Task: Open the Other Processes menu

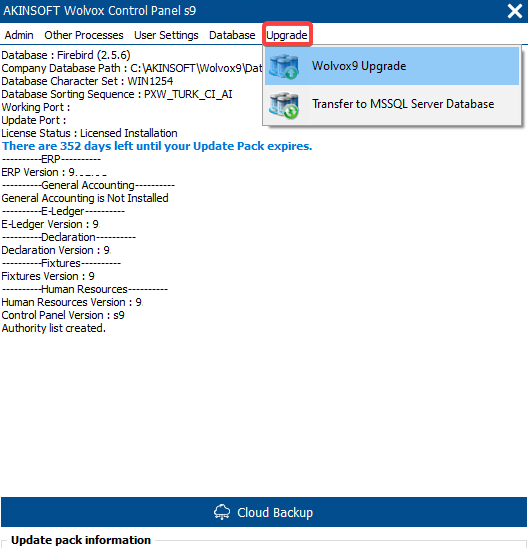Action: coord(84,35)
